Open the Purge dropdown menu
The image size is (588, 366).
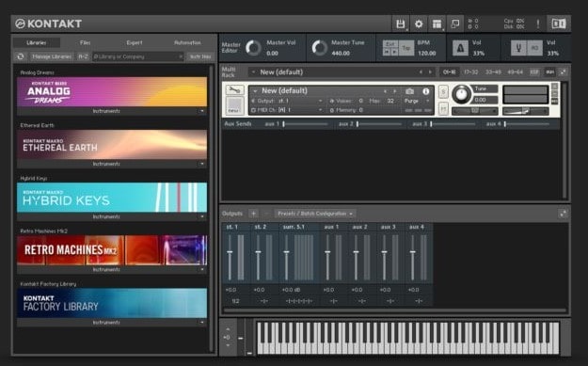pos(416,101)
